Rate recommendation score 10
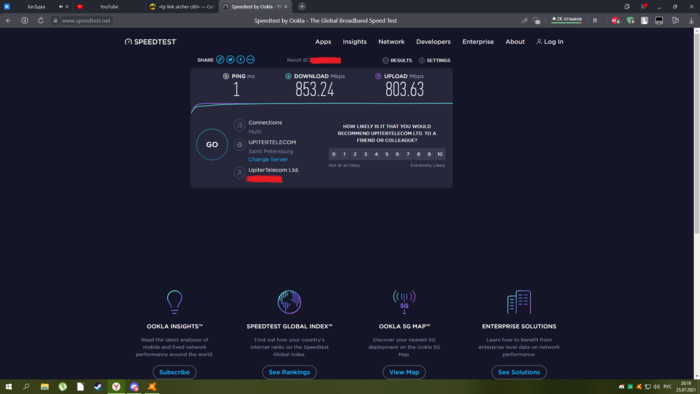Screen dimensions: 700x394 coord(440,154)
